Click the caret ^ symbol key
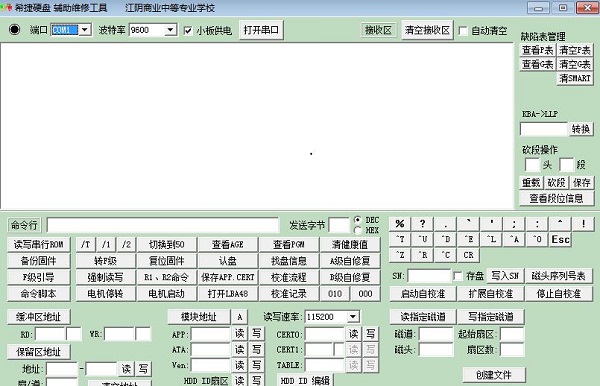 560,224
